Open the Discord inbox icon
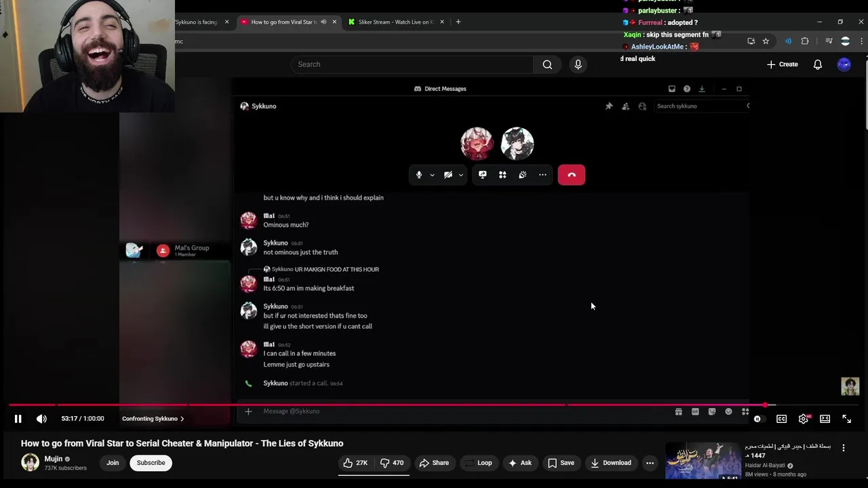Viewport: 868px width, 488px height. [x=672, y=89]
